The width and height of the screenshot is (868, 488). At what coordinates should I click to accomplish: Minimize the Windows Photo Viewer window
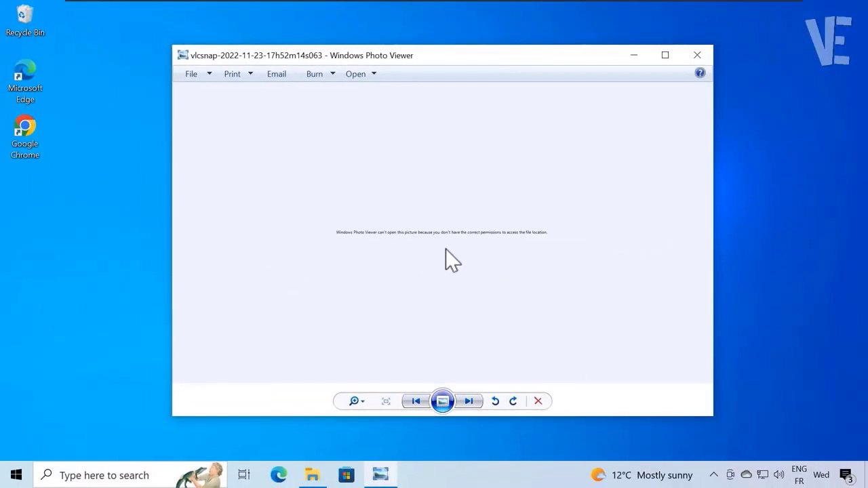(x=634, y=55)
